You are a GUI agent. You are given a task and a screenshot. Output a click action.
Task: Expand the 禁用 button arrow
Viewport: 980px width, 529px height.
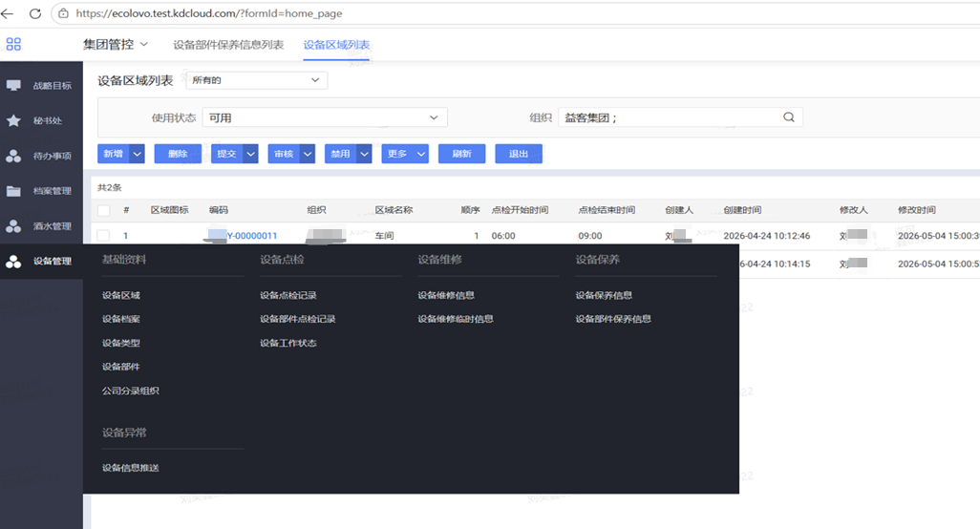pos(364,154)
